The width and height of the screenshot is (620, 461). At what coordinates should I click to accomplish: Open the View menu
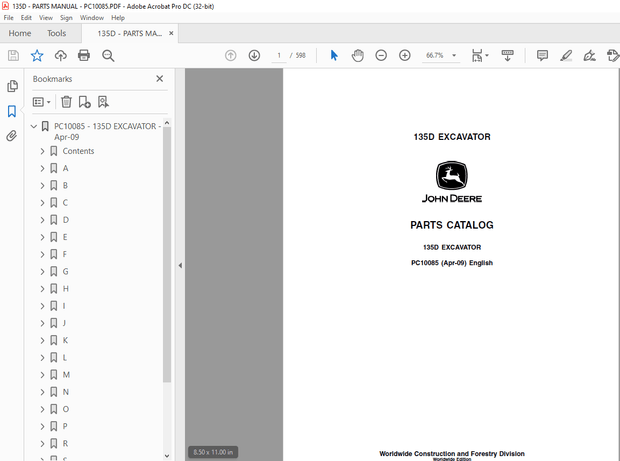(46, 18)
